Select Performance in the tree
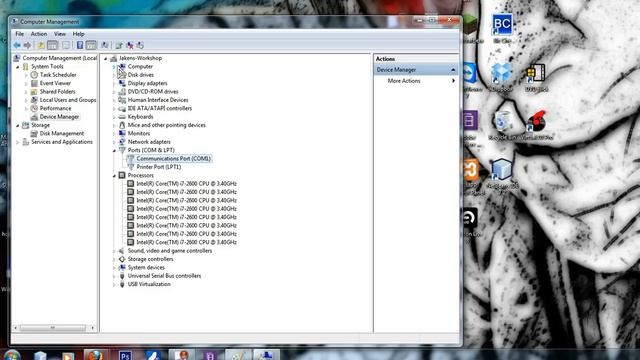 point(56,108)
